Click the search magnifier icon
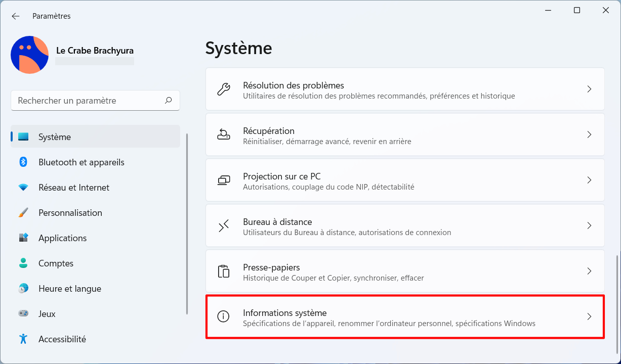 [169, 101]
